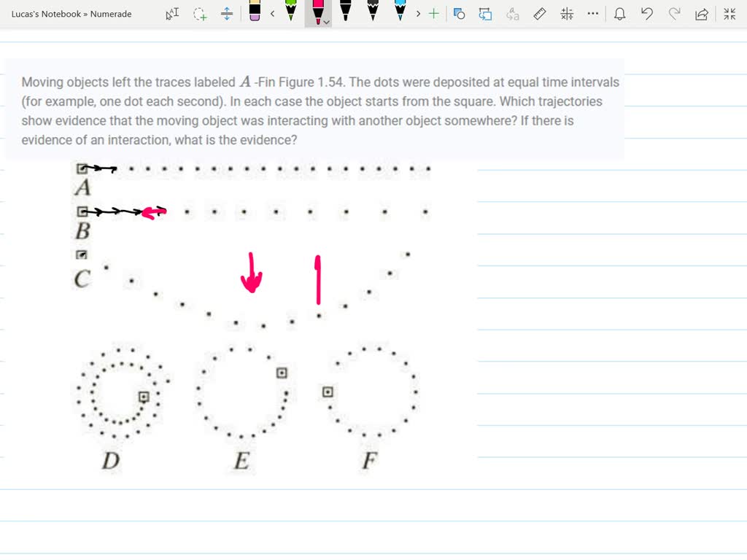The height and width of the screenshot is (560, 747).
Task: Open the notifications bell
Action: coord(619,13)
